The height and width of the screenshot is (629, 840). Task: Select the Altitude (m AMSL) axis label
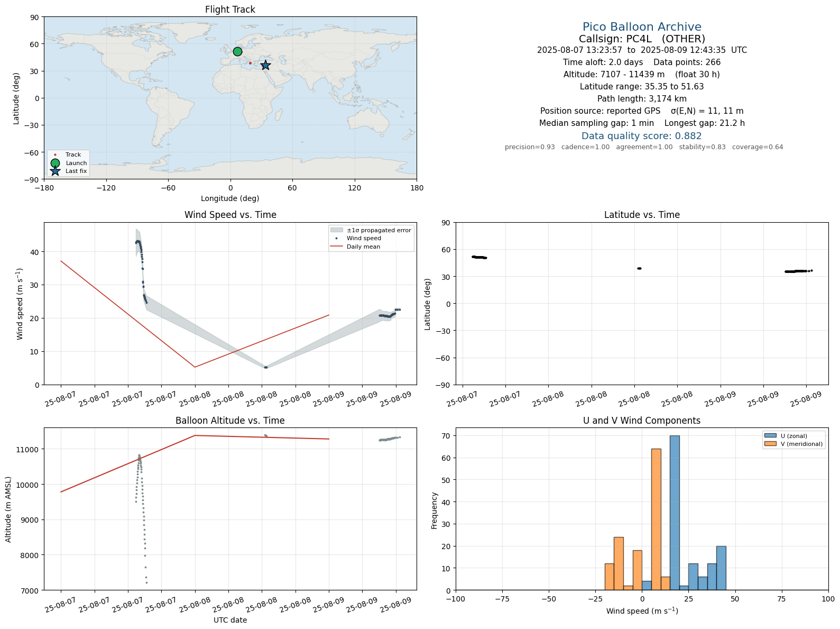tap(8, 509)
